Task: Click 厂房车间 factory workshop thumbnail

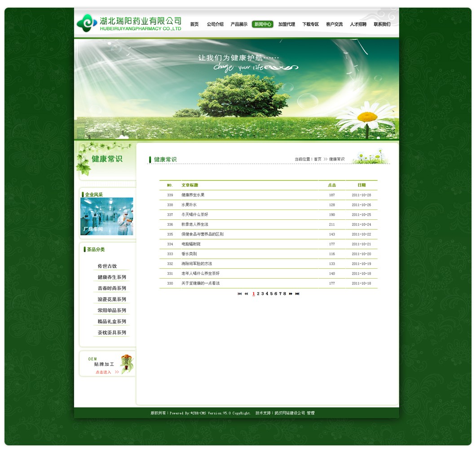Action: 106,216
